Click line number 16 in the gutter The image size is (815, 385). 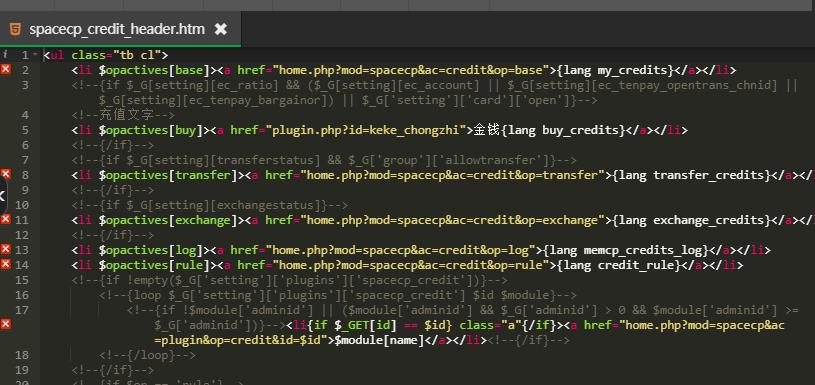tap(22, 295)
